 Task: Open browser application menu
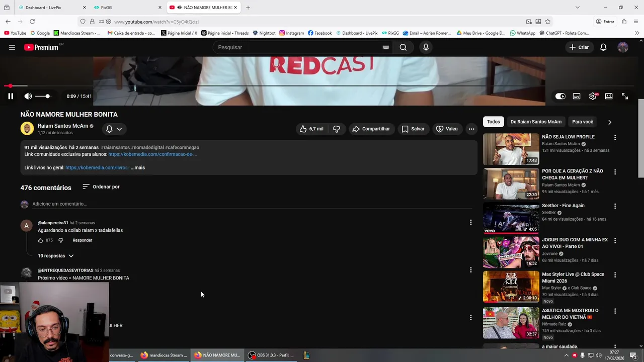coord(636,22)
